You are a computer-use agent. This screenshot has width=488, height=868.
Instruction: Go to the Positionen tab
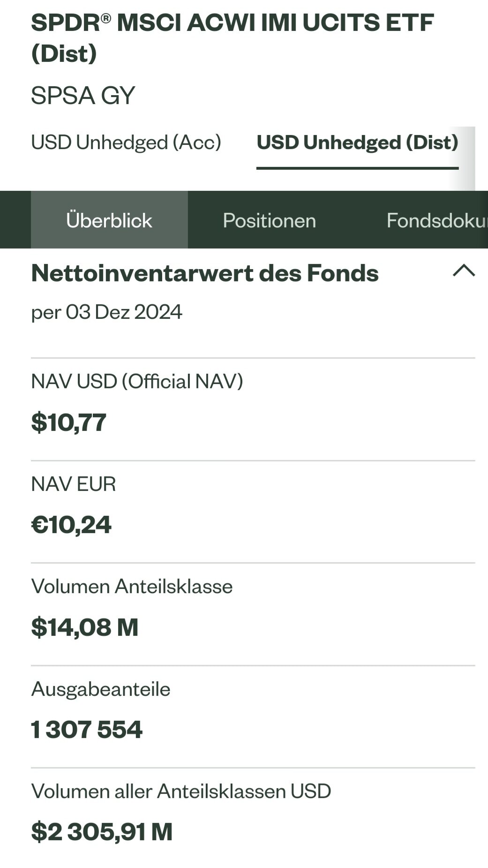point(269,220)
